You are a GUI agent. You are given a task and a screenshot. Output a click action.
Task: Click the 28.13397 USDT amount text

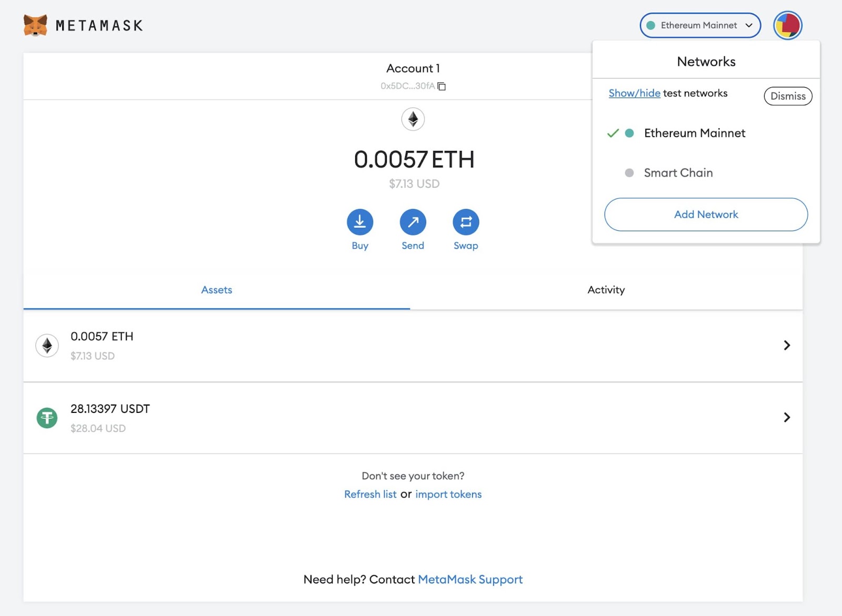110,409
